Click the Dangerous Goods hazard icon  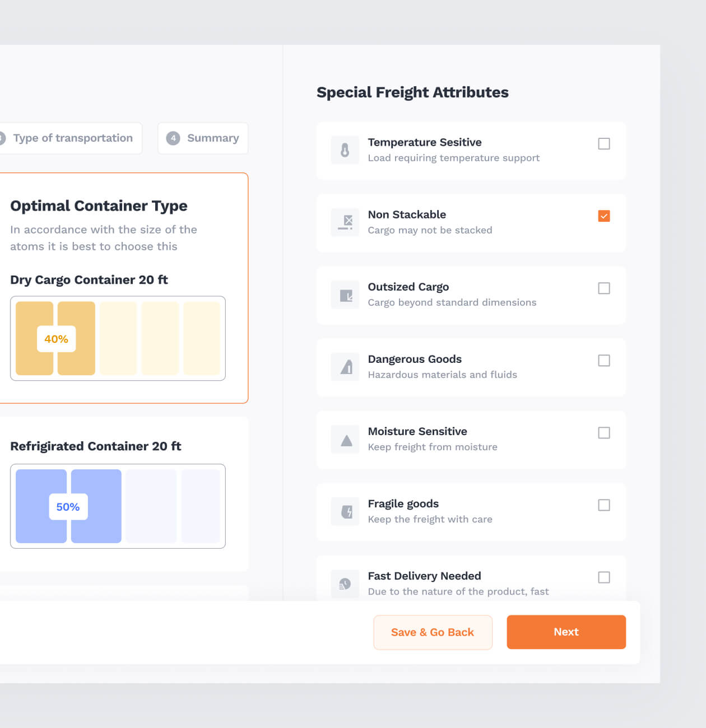click(x=345, y=367)
